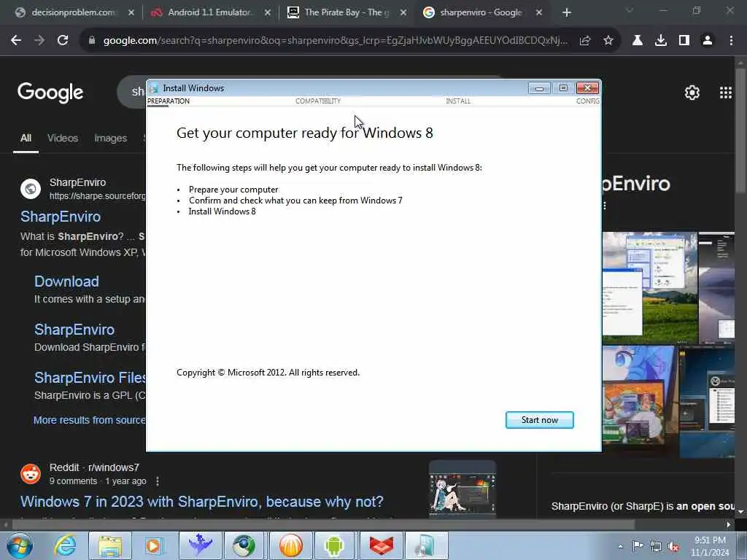Toggle Chrome side panel icon
This screenshot has height=560, width=747.
pyautogui.click(x=684, y=41)
